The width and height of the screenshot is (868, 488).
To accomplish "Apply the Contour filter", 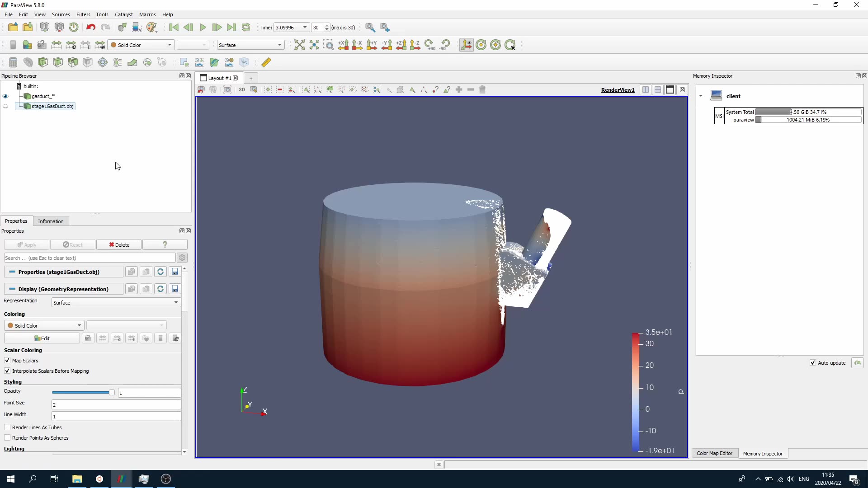I will click(x=28, y=62).
